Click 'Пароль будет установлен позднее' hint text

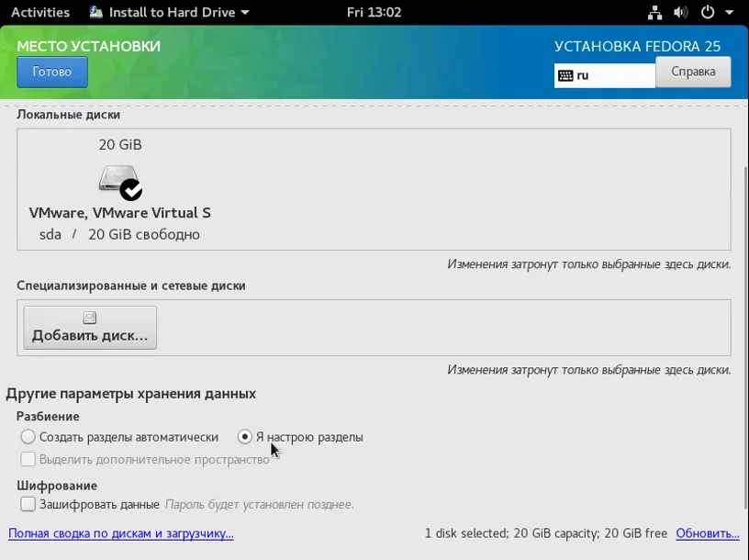(x=260, y=505)
